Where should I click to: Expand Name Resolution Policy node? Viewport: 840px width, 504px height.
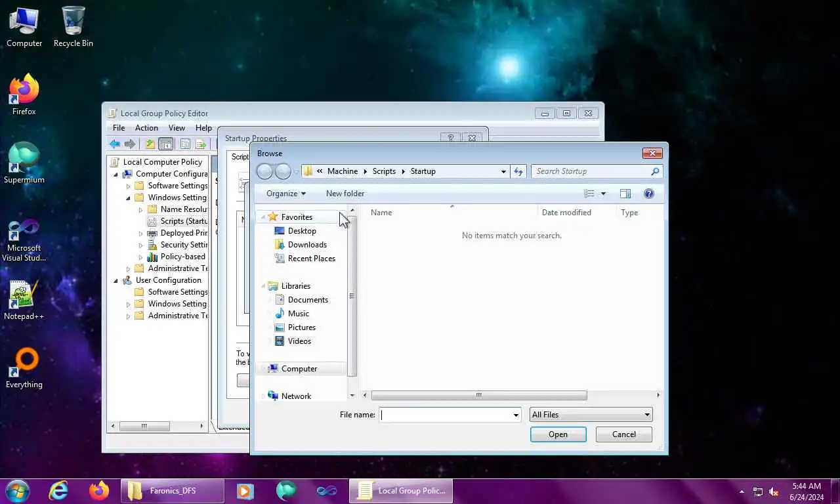point(140,209)
